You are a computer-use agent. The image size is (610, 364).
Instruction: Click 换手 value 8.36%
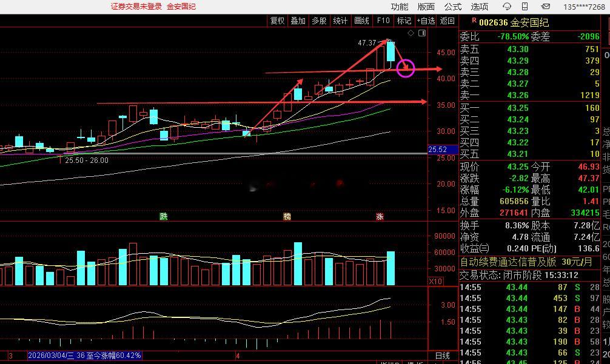[x=517, y=225]
